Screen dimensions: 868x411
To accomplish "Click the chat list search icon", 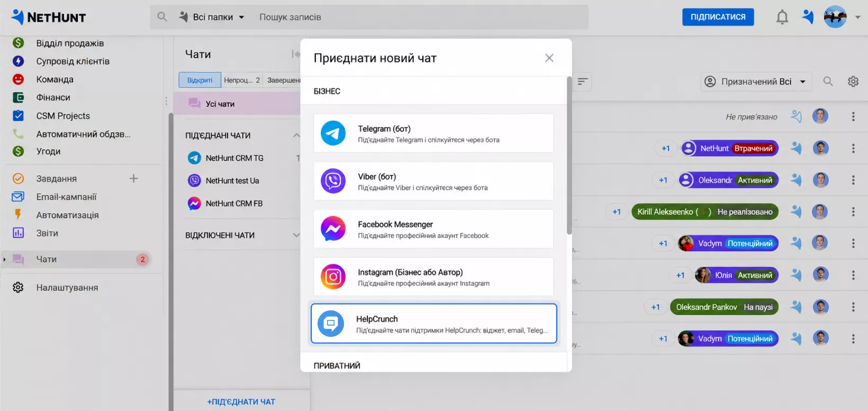I will click(828, 82).
